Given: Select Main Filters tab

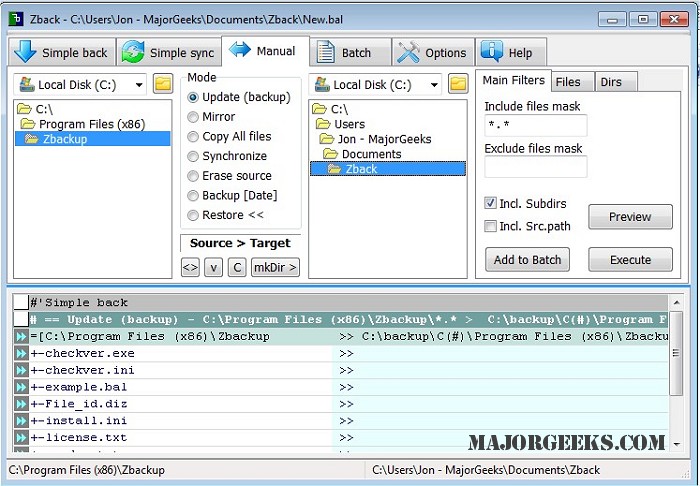Looking at the screenshot, I should coord(513,80).
